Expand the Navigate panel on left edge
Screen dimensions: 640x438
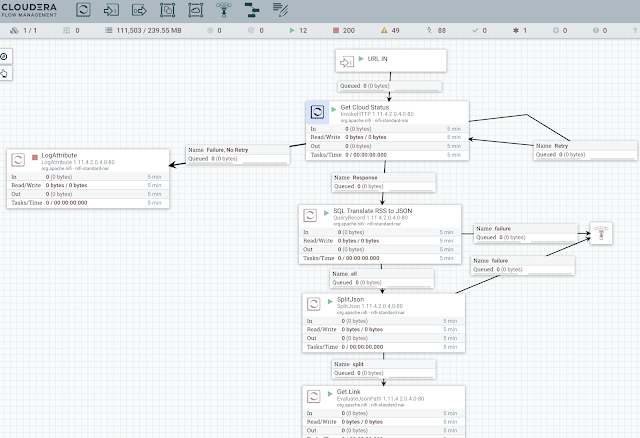[5, 56]
